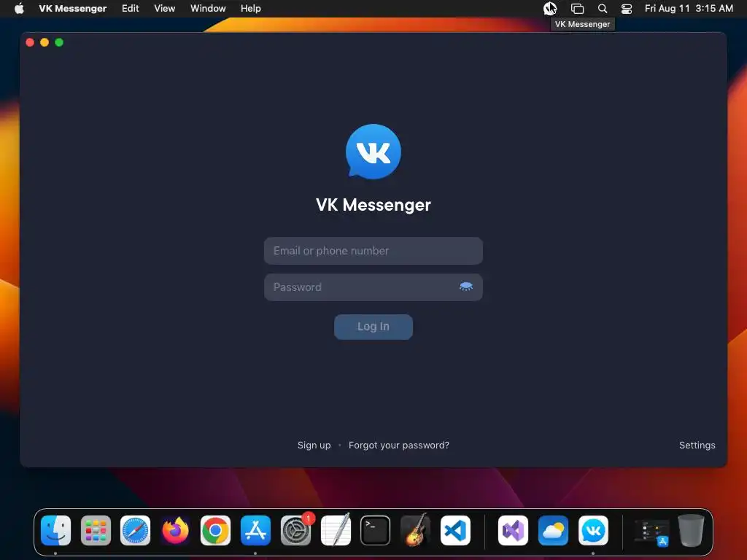This screenshot has height=560, width=747.
Task: Open Visual Studio Code from the Dock
Action: click(455, 530)
